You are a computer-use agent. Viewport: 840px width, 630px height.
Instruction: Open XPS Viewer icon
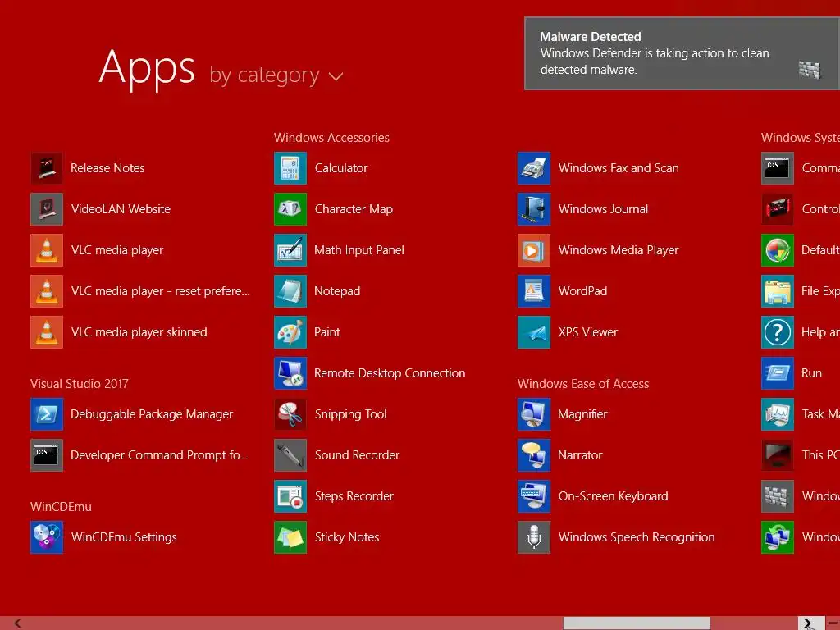[x=534, y=332]
